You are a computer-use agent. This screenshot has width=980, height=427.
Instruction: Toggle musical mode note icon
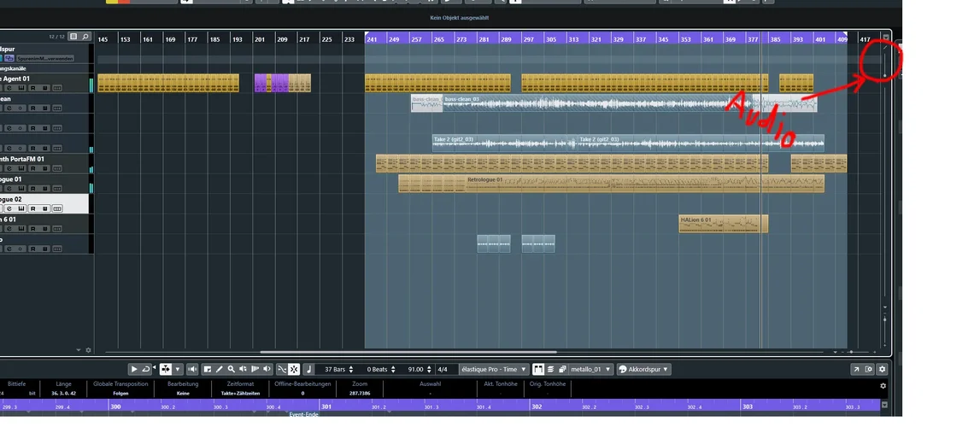click(309, 369)
